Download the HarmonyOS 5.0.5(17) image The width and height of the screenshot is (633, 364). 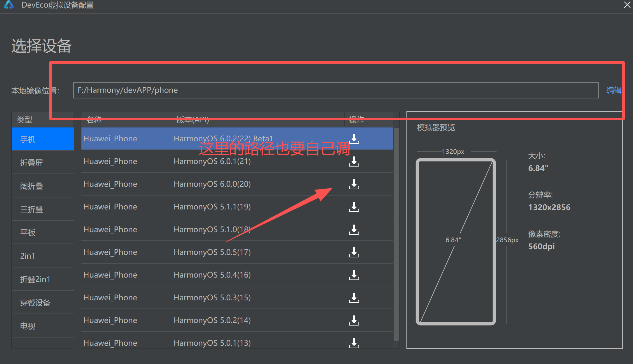pos(354,252)
